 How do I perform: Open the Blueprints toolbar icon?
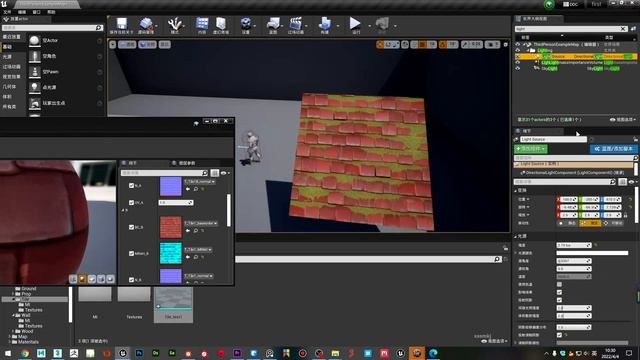tap(273, 24)
